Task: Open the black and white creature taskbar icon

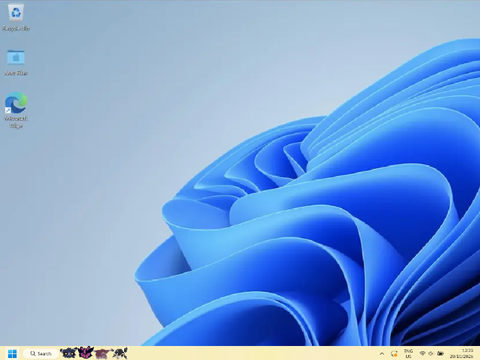Action: [x=120, y=353]
